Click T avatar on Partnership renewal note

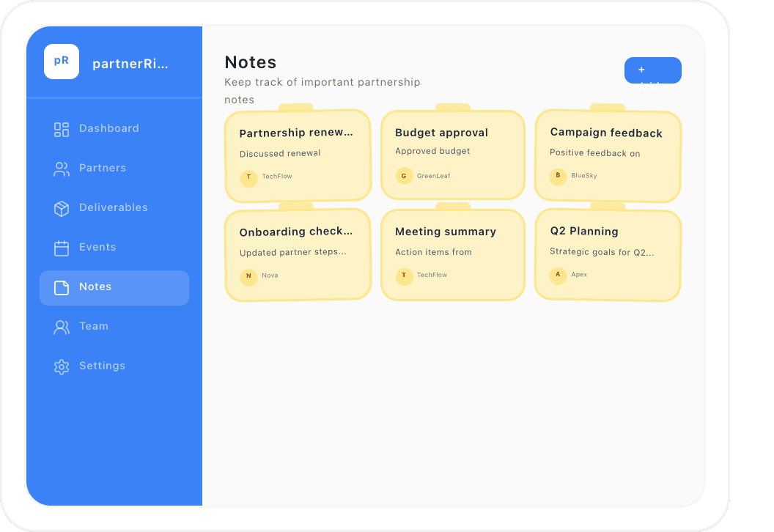pos(248,177)
